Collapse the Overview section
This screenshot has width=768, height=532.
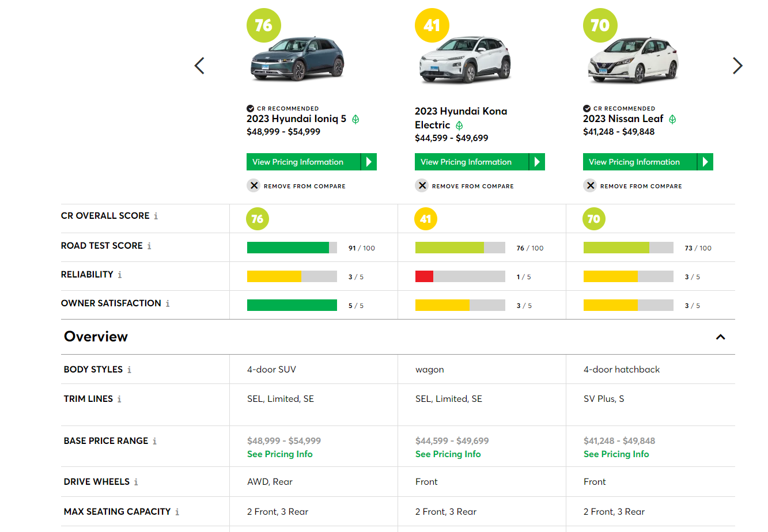point(720,337)
